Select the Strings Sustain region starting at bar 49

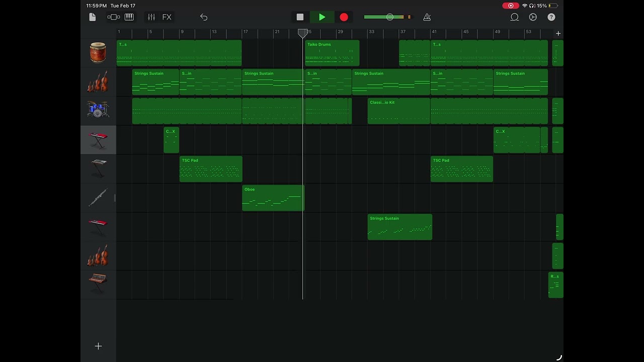coord(521,82)
